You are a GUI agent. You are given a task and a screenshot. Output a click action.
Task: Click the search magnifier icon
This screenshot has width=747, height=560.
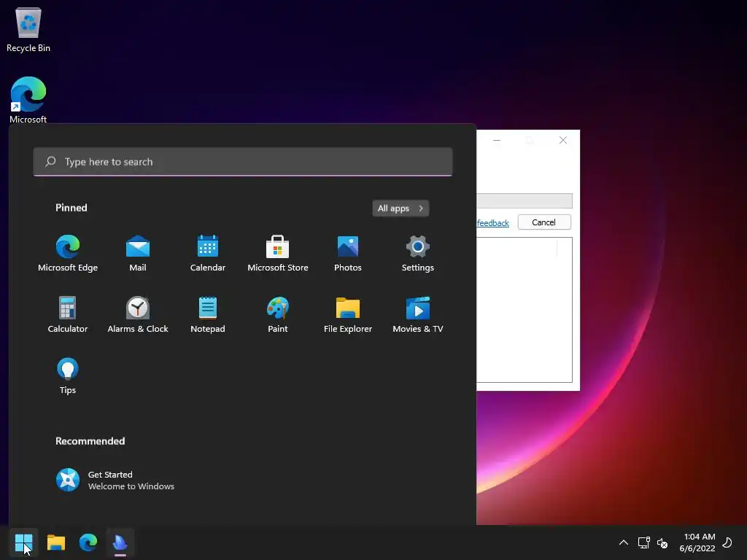(x=50, y=162)
